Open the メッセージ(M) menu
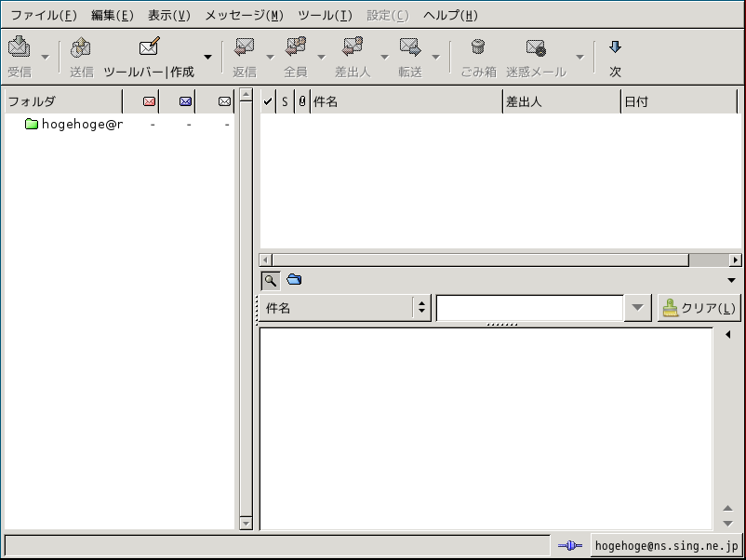The height and width of the screenshot is (560, 746). point(244,15)
